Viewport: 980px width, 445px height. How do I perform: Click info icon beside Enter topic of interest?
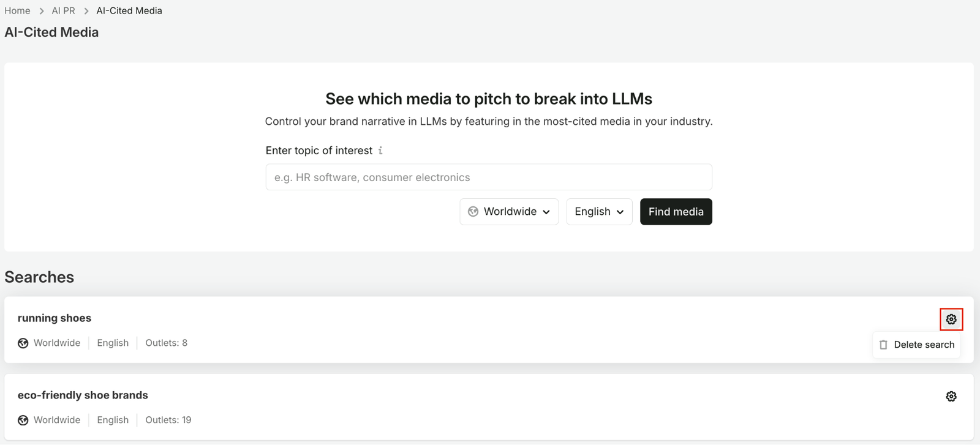(380, 151)
